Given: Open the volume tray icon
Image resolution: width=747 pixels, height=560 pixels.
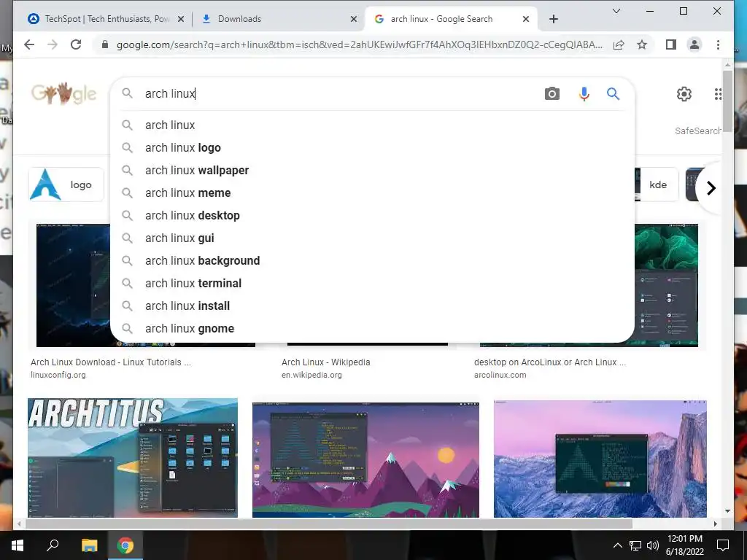Looking at the screenshot, I should (x=653, y=545).
